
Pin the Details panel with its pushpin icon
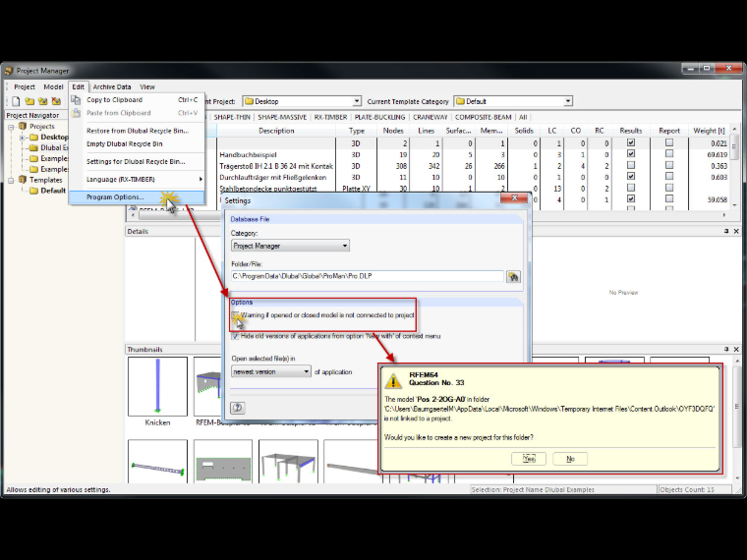pos(726,231)
